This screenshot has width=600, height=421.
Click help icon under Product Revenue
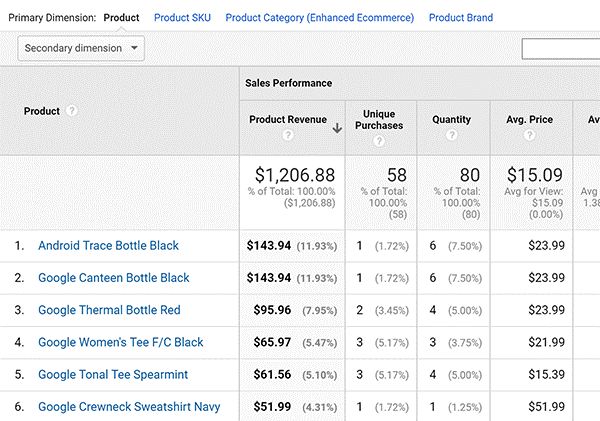point(288,135)
